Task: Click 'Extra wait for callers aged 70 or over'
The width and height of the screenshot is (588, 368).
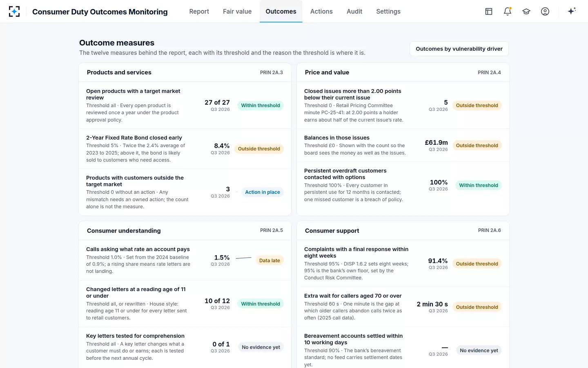Action: coord(353,296)
